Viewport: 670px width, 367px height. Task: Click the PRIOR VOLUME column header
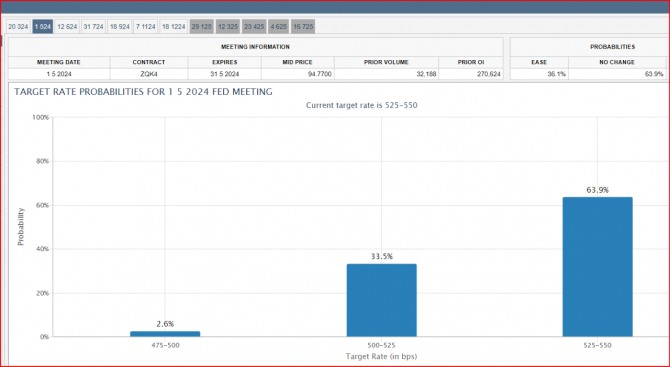pyautogui.click(x=386, y=62)
